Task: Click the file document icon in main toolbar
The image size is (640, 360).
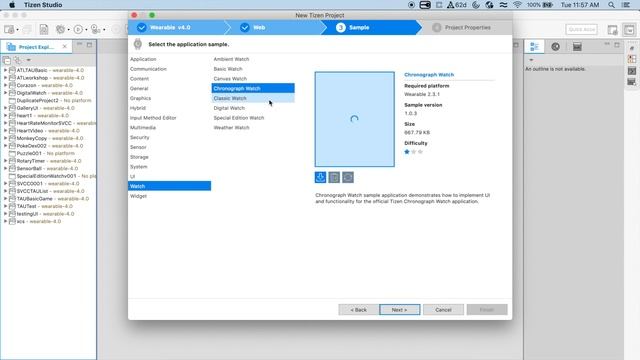Action: coord(44,29)
